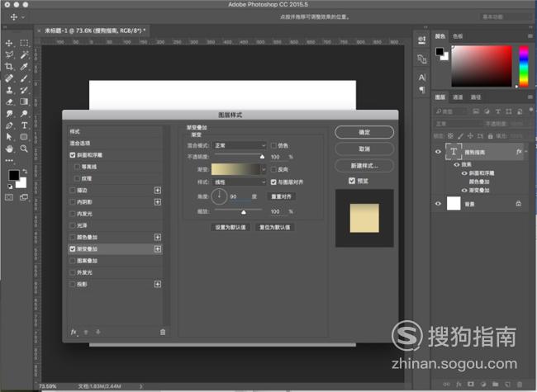This screenshot has height=392, width=537.
Task: Select the Clone Stamp tool
Action: pyautogui.click(x=9, y=90)
